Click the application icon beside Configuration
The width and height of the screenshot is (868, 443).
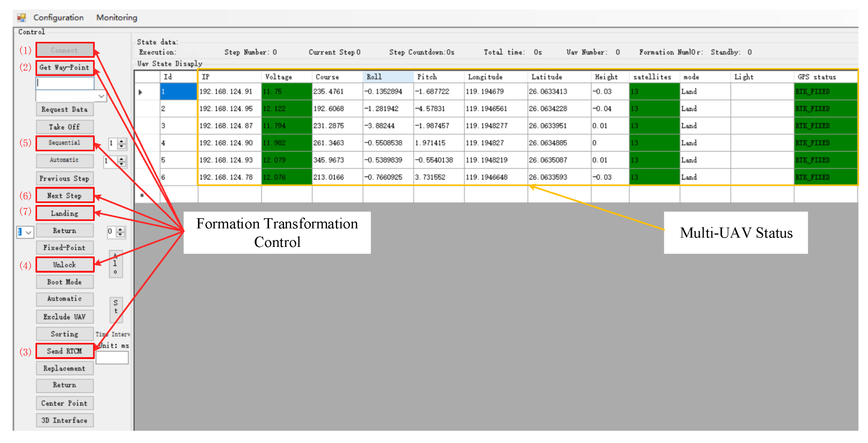pyautogui.click(x=21, y=18)
